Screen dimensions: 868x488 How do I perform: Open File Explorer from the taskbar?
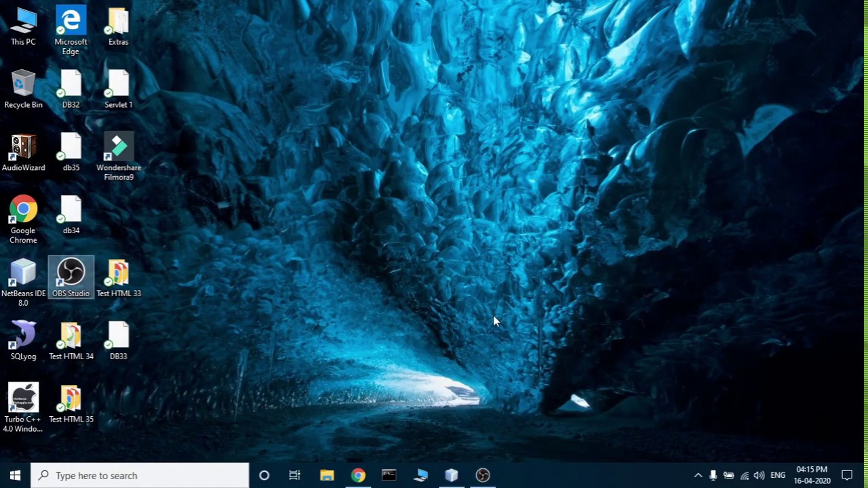(x=327, y=475)
